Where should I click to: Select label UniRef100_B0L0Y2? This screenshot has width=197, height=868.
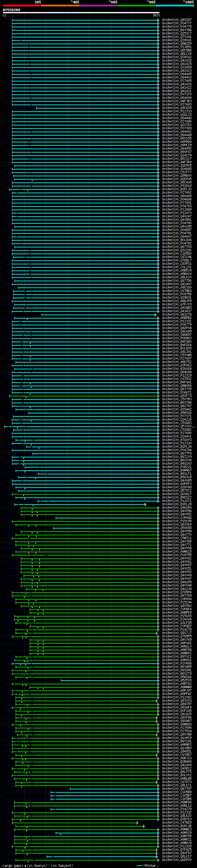pyautogui.click(x=176, y=775)
